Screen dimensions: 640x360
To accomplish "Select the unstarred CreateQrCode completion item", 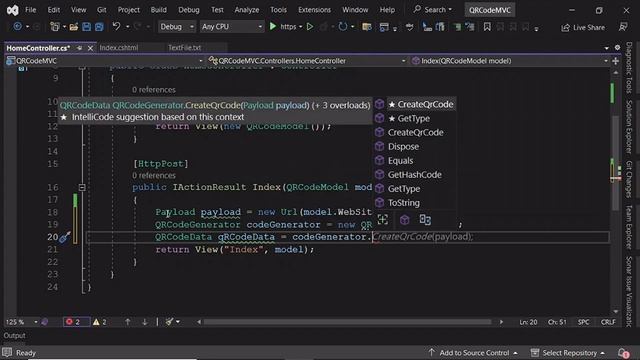I will click(x=414, y=132).
